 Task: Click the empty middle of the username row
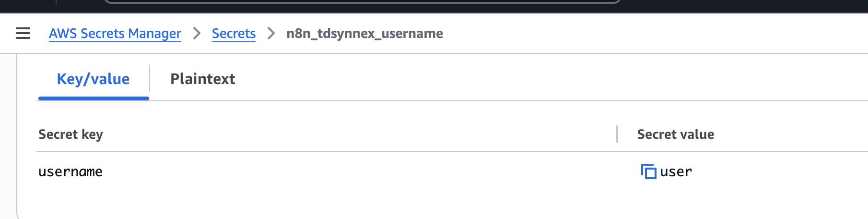360,172
